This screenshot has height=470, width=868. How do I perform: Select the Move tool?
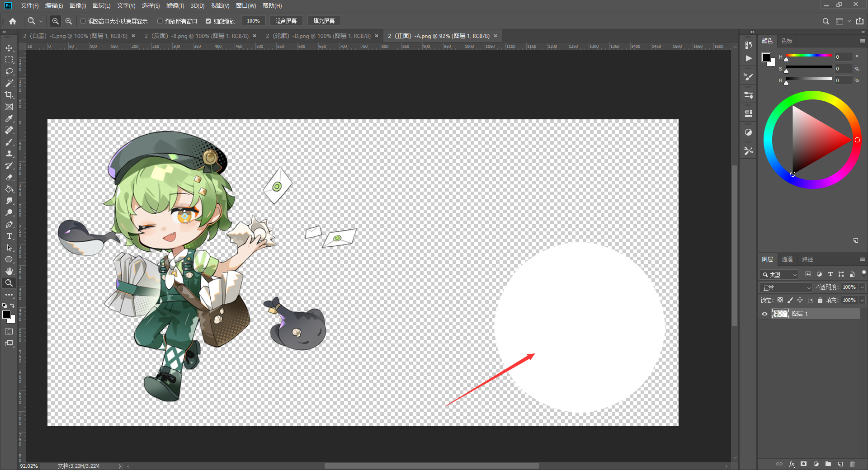pos(9,48)
